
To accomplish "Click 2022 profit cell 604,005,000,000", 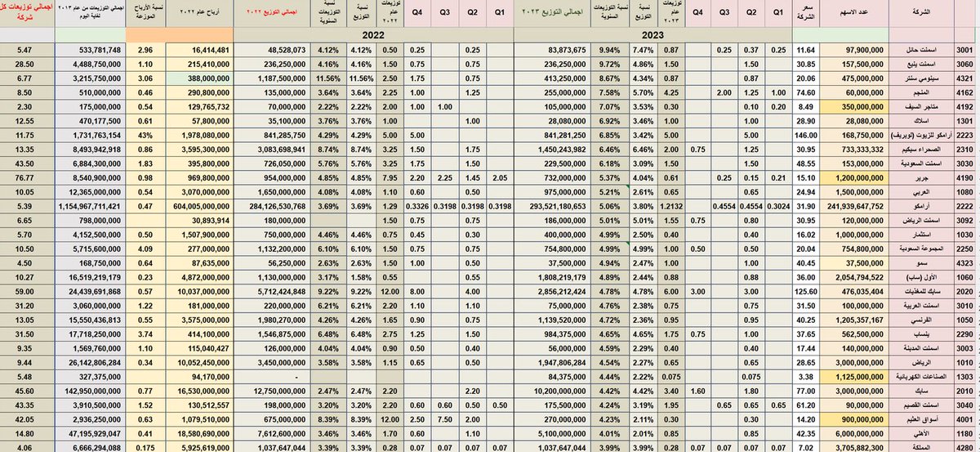I will pyautogui.click(x=199, y=206).
